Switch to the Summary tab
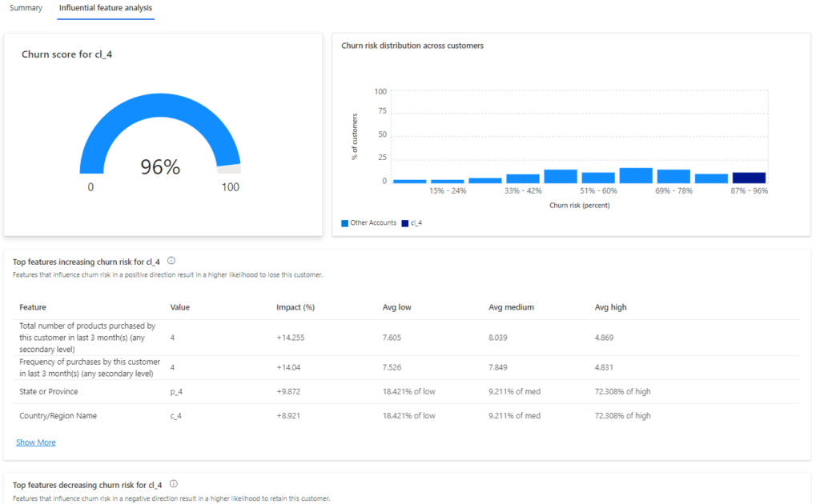 [x=25, y=8]
